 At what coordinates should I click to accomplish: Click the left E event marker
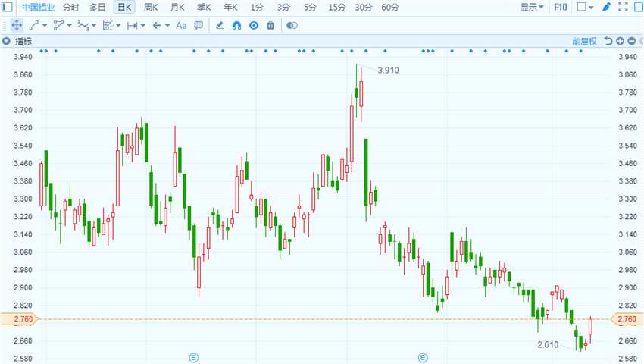pos(194,358)
